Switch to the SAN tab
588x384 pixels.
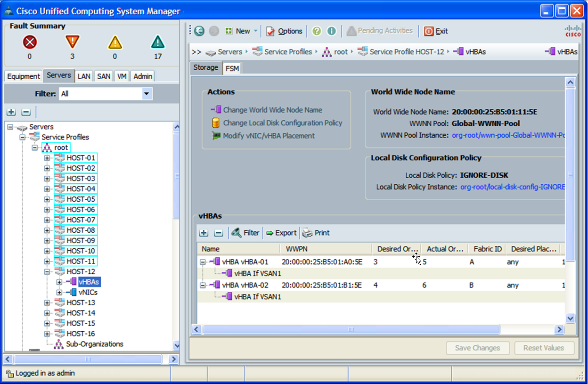(103, 76)
